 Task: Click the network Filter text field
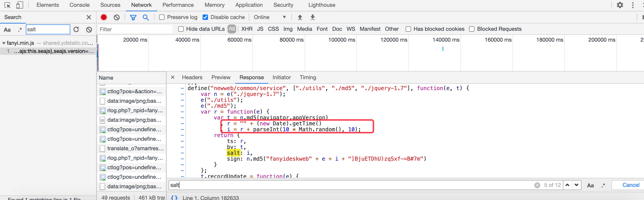(135, 29)
